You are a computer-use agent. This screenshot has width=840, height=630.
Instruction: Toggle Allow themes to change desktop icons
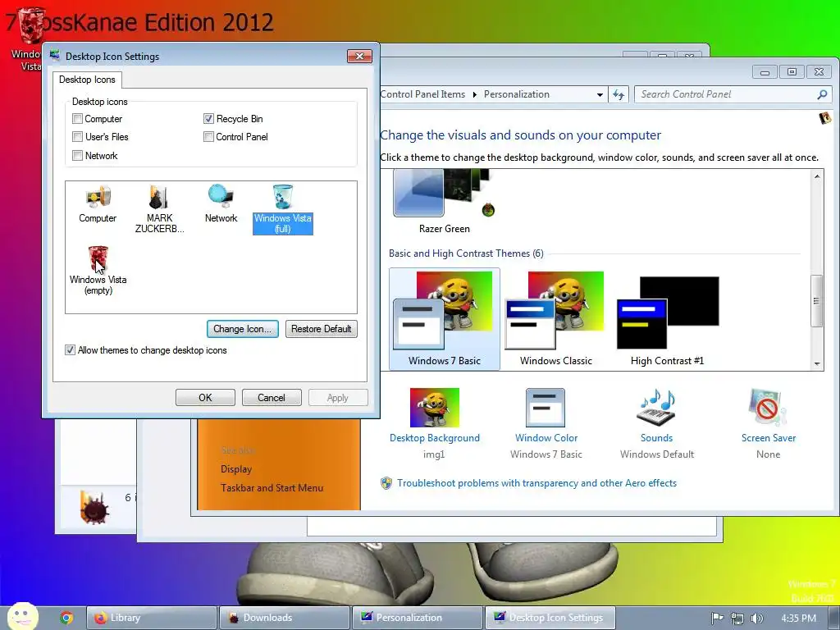(x=70, y=349)
